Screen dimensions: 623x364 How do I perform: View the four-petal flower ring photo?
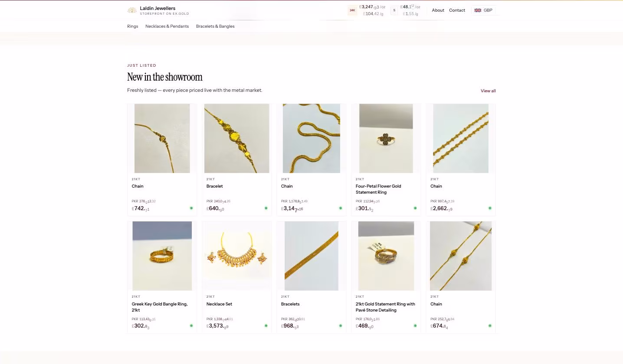pyautogui.click(x=386, y=138)
